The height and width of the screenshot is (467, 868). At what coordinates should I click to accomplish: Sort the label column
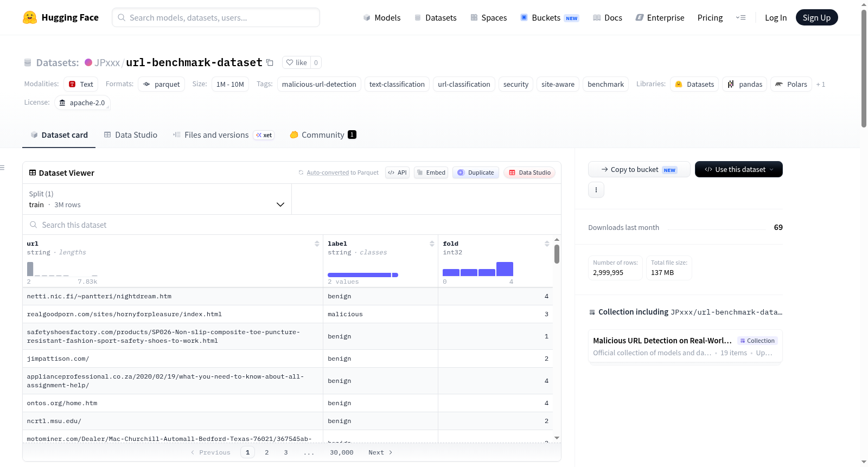coord(432,244)
